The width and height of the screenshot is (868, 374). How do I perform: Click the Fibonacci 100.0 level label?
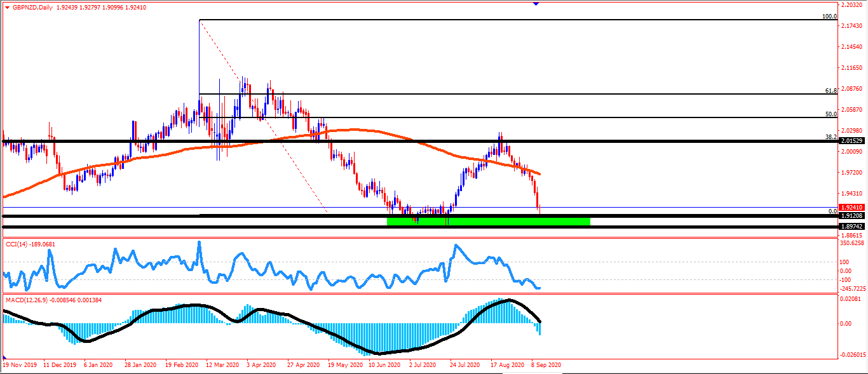pyautogui.click(x=829, y=17)
